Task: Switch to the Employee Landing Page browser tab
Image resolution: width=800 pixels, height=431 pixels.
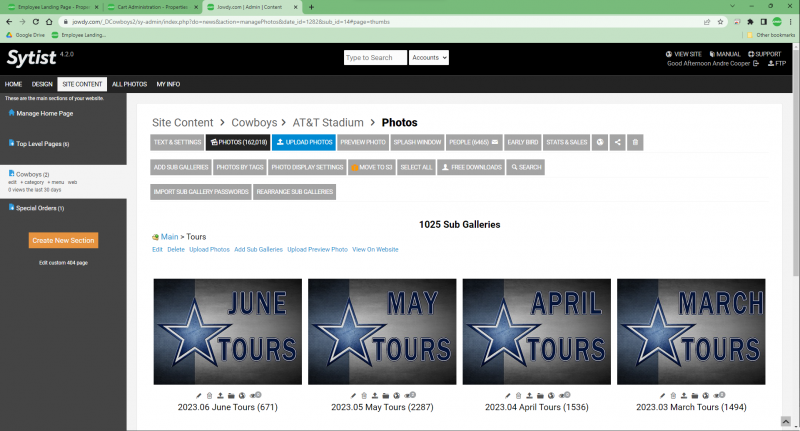Action: pyautogui.click(x=51, y=7)
